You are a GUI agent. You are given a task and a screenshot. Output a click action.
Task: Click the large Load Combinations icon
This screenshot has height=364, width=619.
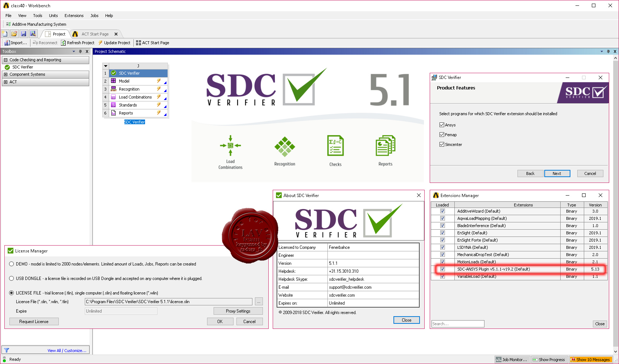coord(230,146)
